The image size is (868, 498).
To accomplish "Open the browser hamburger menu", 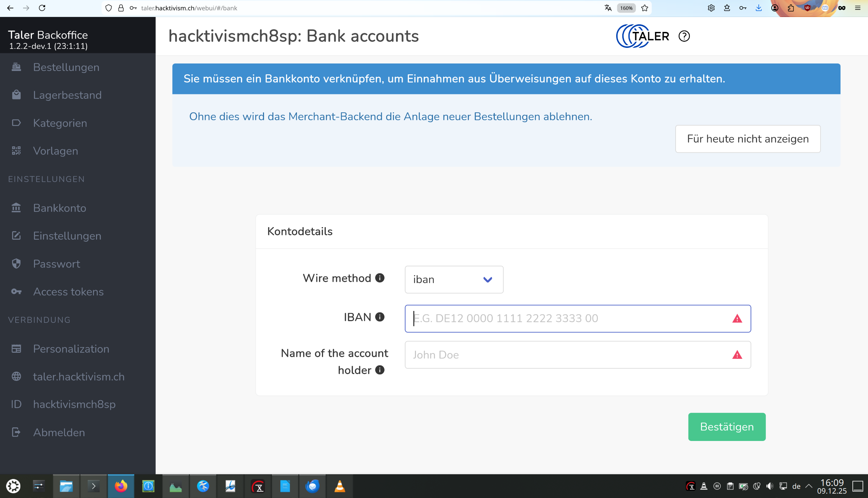I will [857, 8].
